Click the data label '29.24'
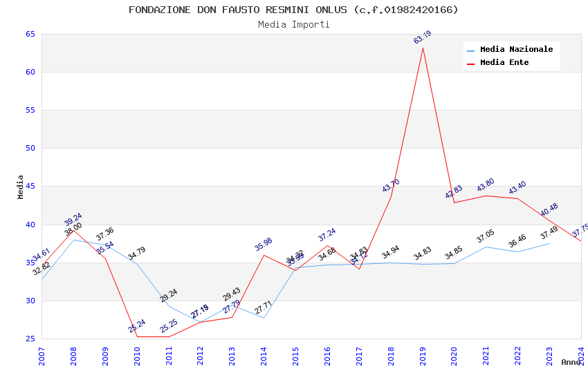The height and width of the screenshot is (380, 588). (x=168, y=296)
